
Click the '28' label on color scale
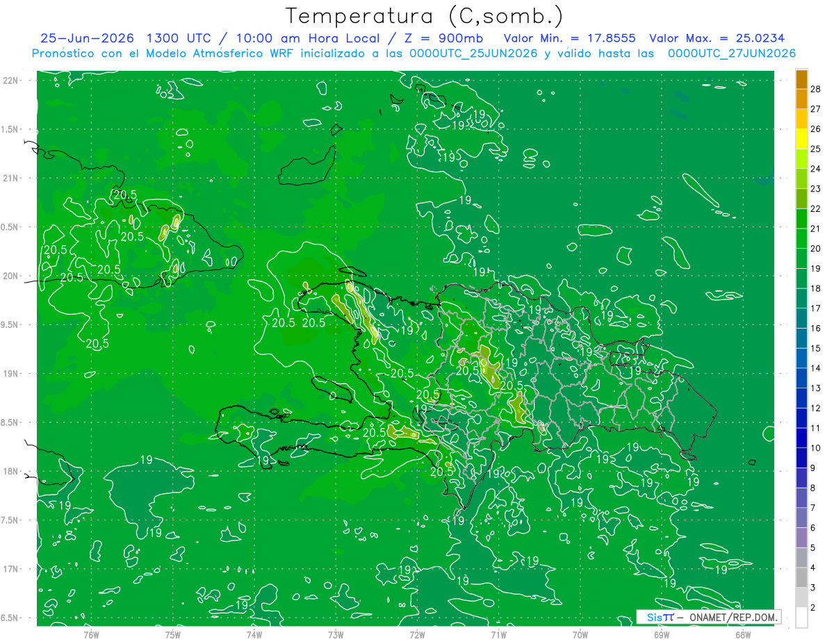[x=816, y=88]
